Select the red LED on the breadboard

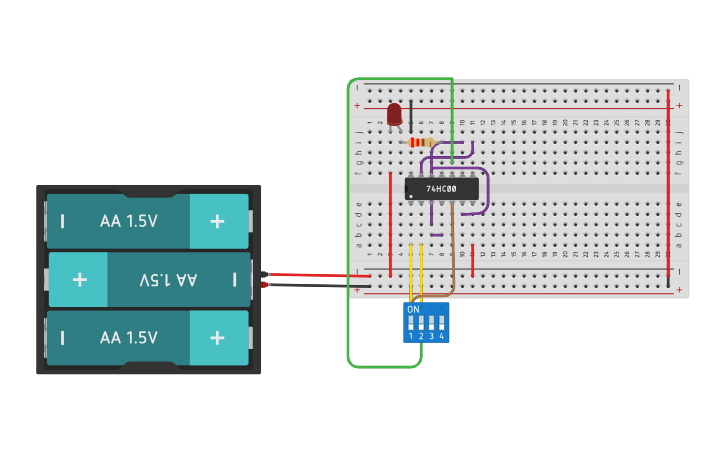point(394,115)
